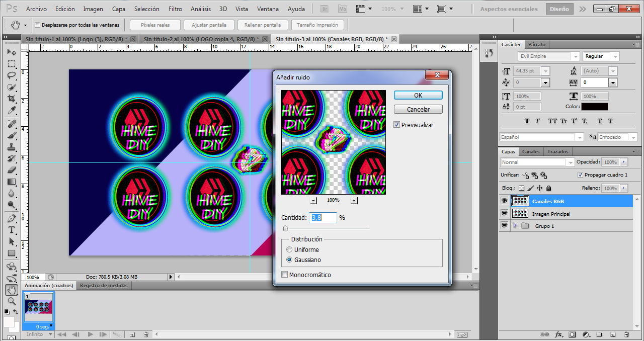The image size is (644, 341).
Task: Select the Zoom tool in toolbox
Action: pyautogui.click(x=12, y=301)
